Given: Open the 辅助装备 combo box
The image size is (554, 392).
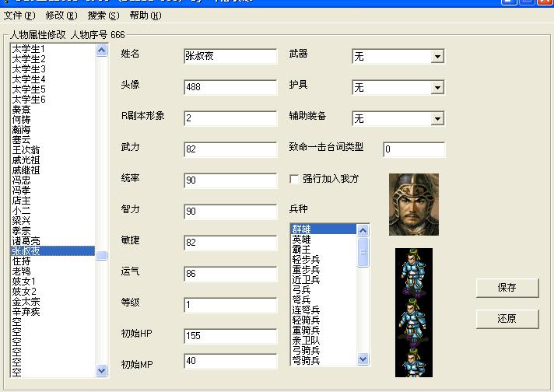Looking at the screenshot, I should pos(437,119).
